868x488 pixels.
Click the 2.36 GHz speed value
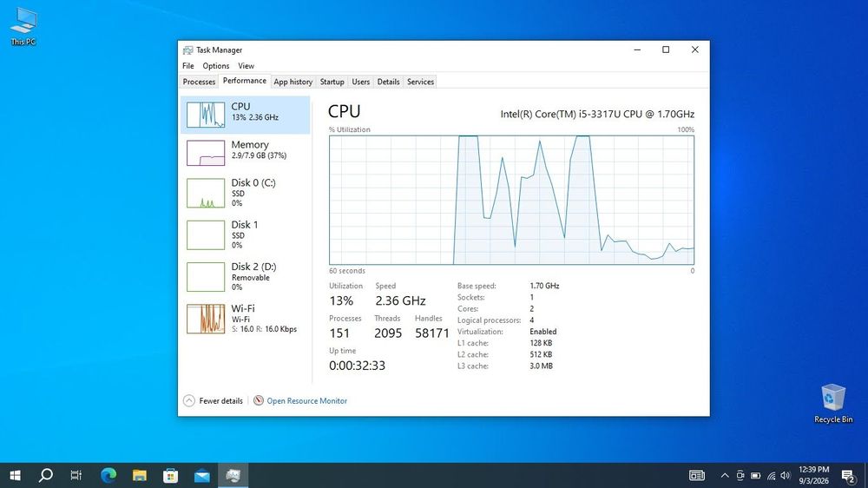tap(400, 300)
